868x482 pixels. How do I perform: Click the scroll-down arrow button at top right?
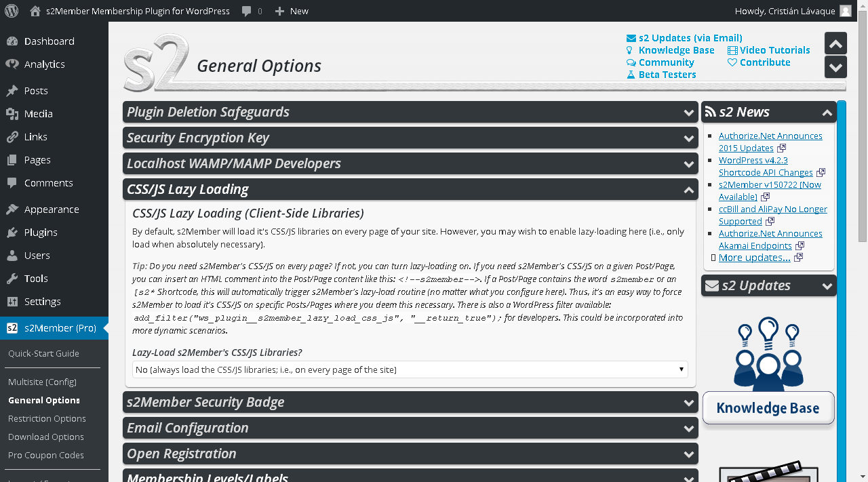pyautogui.click(x=835, y=67)
